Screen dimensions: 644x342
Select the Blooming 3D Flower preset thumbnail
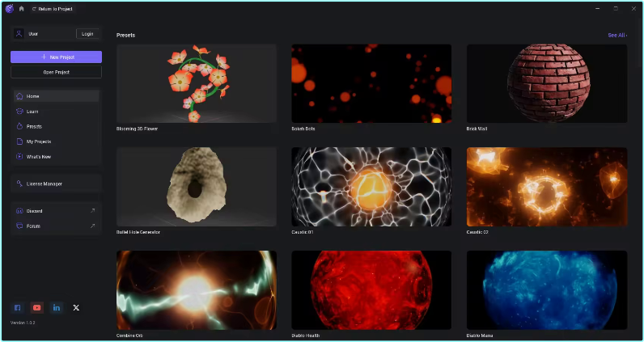(197, 84)
